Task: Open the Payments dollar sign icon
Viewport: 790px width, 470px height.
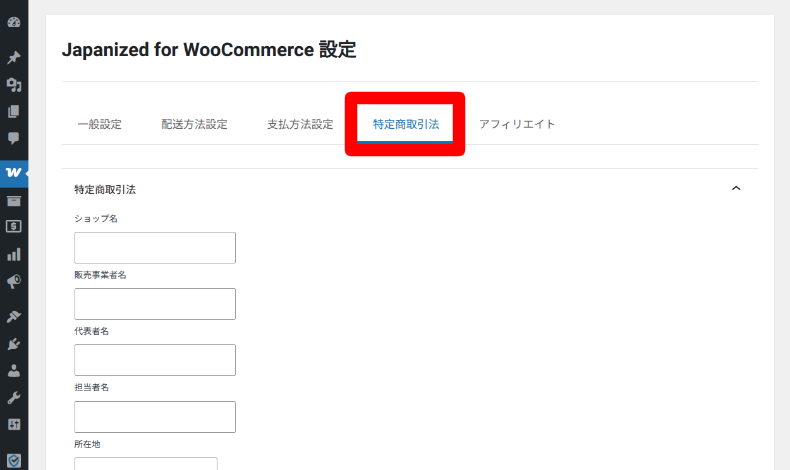Action: 14,227
